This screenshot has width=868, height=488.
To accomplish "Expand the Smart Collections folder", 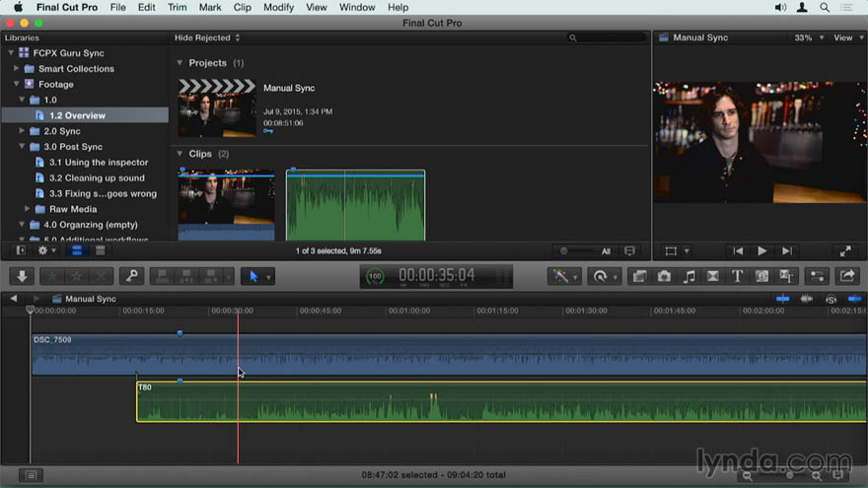I will click(16, 69).
